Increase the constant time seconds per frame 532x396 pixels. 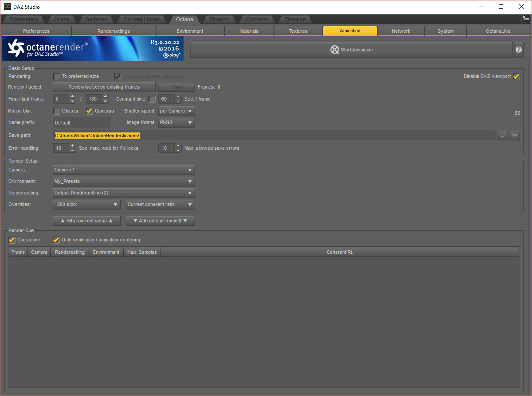point(178,97)
